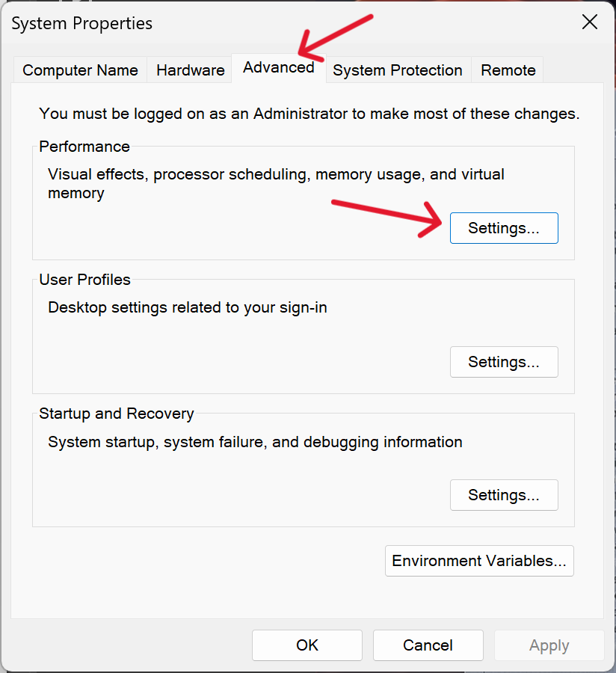Open Environment Variables dialog
The height and width of the screenshot is (673, 616).
pos(479,561)
